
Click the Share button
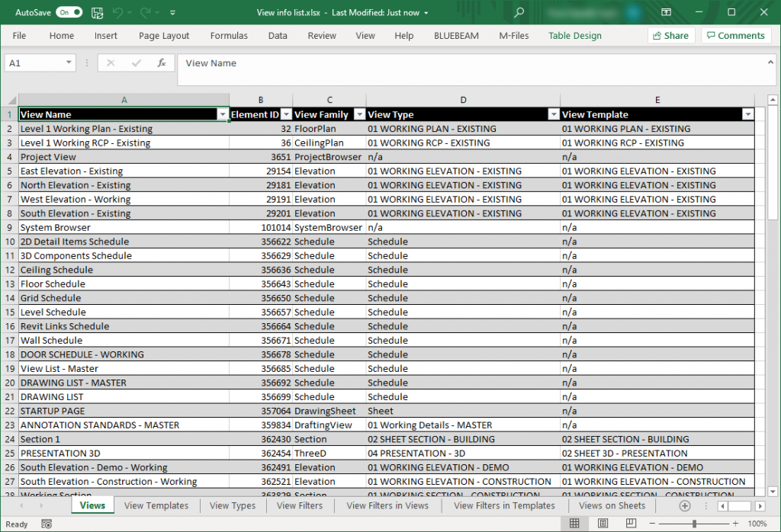pyautogui.click(x=671, y=35)
